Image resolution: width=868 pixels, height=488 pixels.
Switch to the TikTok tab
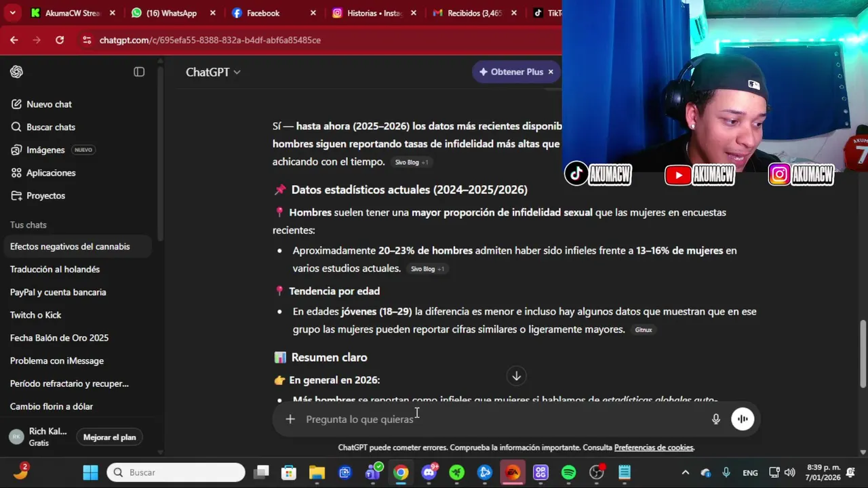pyautogui.click(x=546, y=13)
